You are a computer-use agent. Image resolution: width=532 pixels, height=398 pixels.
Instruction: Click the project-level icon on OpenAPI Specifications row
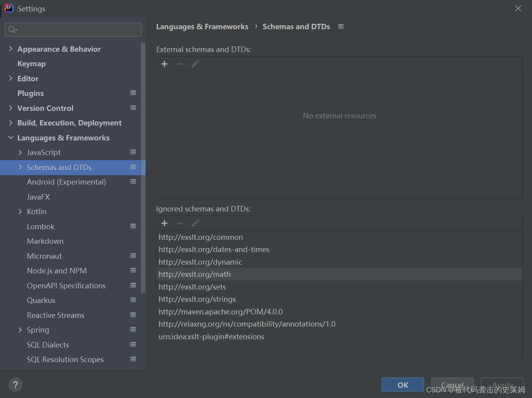[x=133, y=286]
